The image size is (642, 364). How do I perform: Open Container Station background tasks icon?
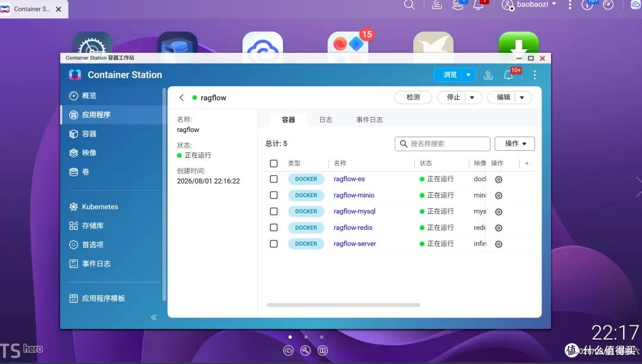(x=488, y=75)
